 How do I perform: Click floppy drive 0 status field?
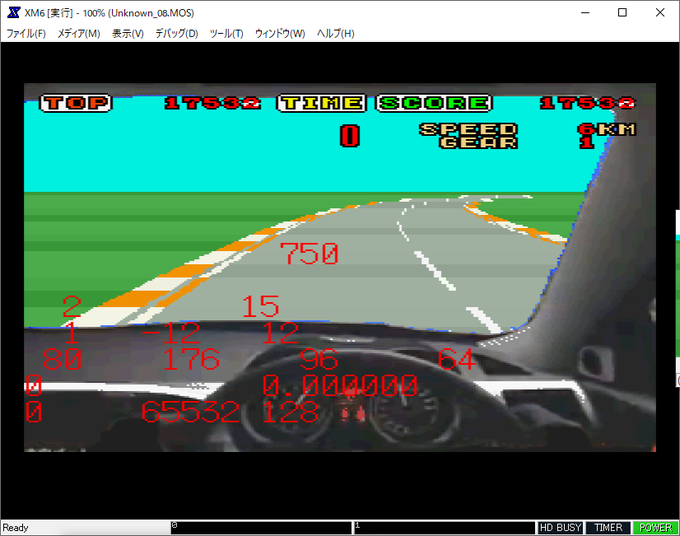(x=261, y=527)
